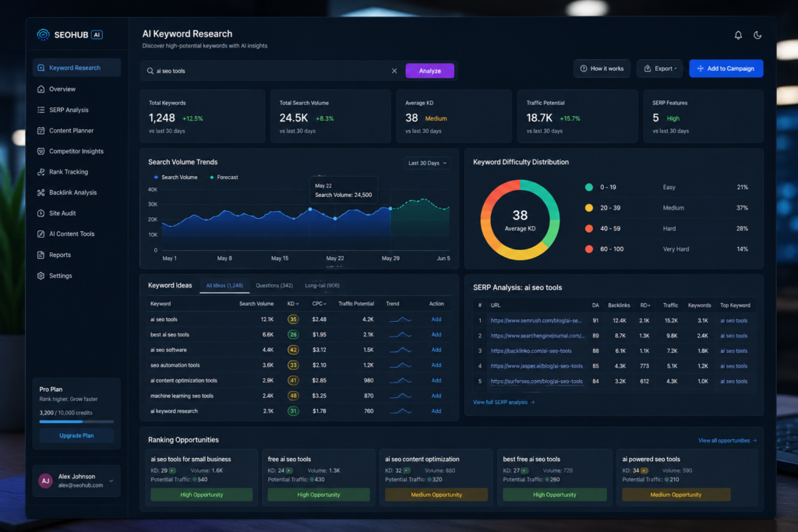Viewport: 798px width, 532px height.
Task: Click Medium Opportunity on ai powered seo tools
Action: click(x=676, y=495)
